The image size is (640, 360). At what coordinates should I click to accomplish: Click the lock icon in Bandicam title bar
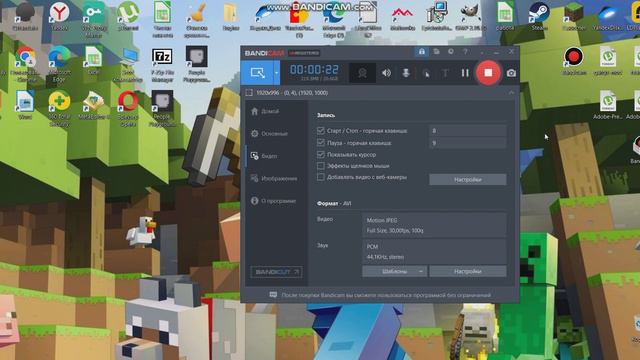point(422,52)
